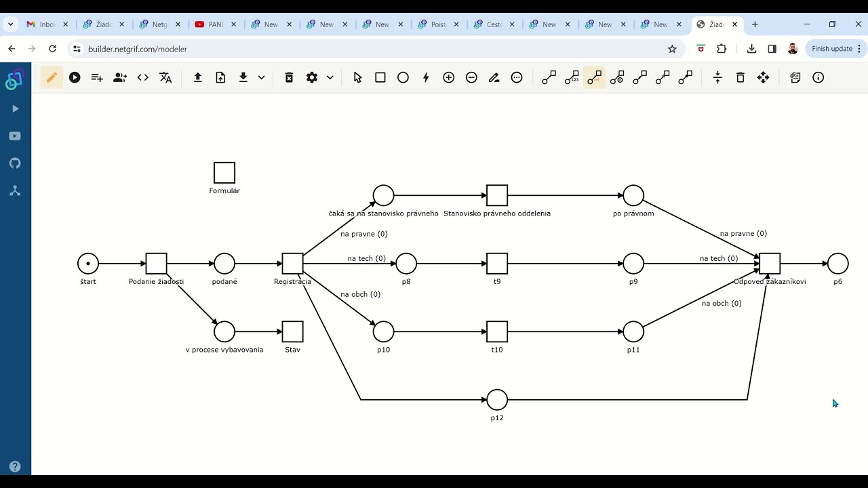Click the t10 transition square
The width and height of the screenshot is (868, 488).
click(497, 332)
